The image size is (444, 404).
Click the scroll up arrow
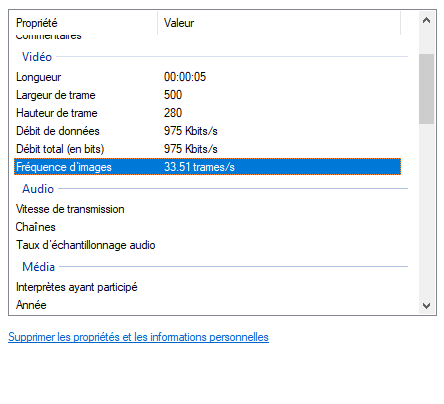426,21
